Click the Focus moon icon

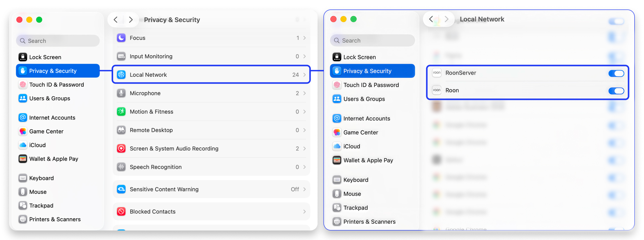point(121,38)
